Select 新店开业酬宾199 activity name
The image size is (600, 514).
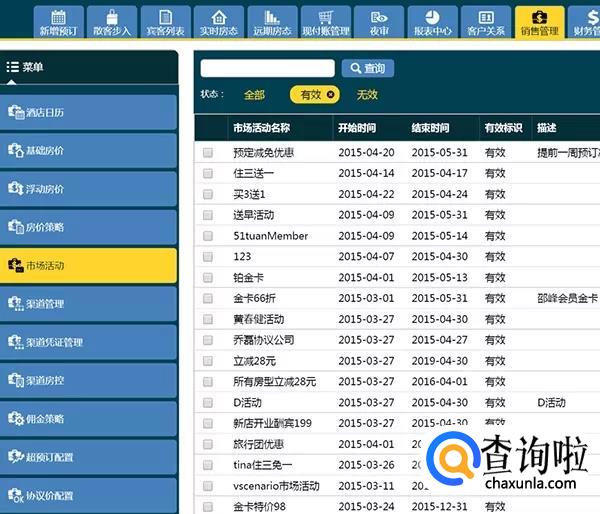[272, 423]
